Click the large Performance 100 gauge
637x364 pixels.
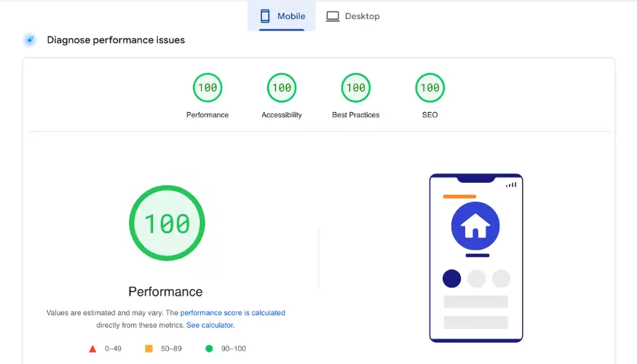[167, 223]
